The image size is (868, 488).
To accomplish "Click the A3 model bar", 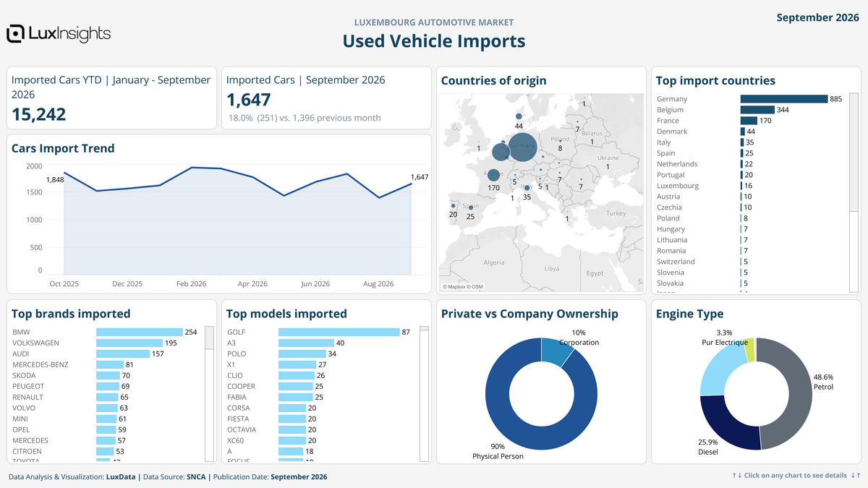I will [307, 343].
